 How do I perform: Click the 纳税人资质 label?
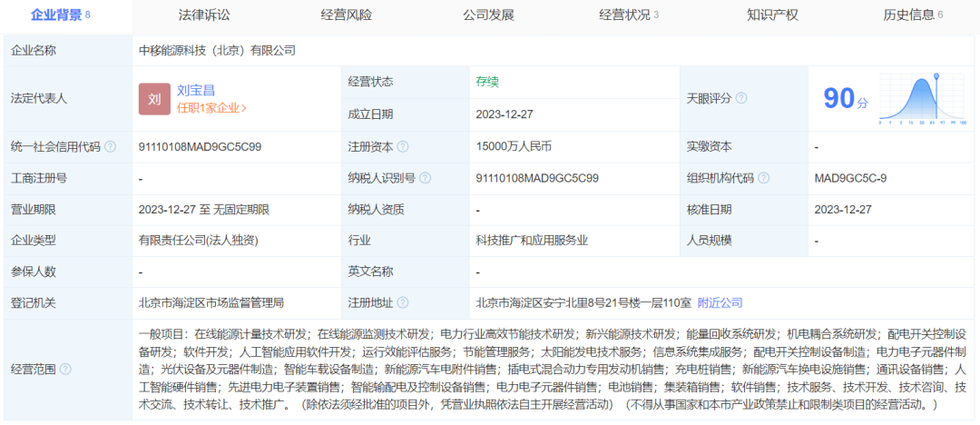click(377, 210)
